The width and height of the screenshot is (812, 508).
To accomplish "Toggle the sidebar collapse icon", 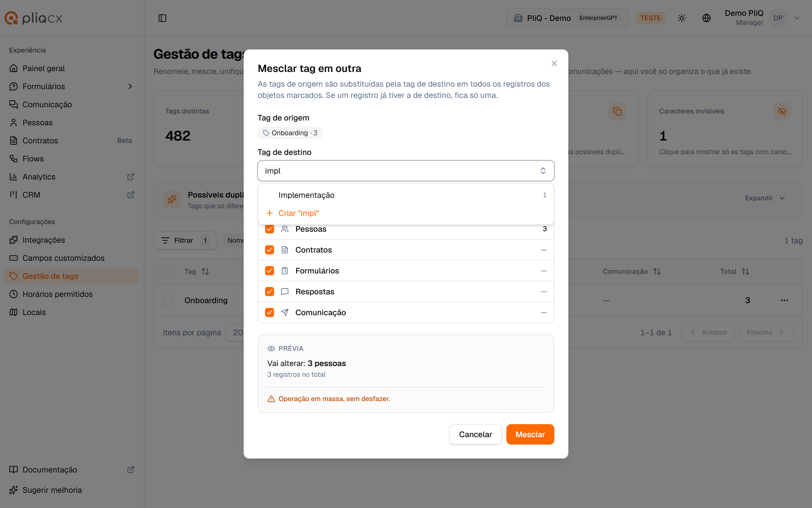I will point(162,18).
